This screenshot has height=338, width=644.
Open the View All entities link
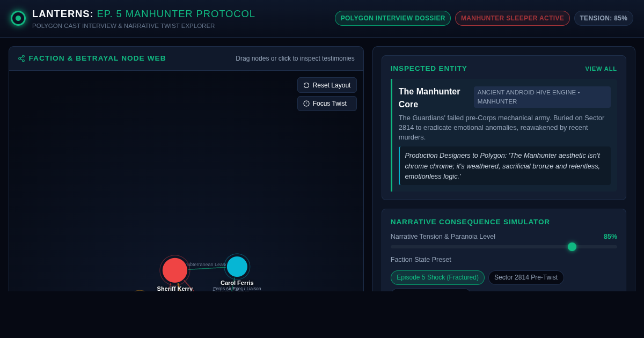pyautogui.click(x=601, y=69)
